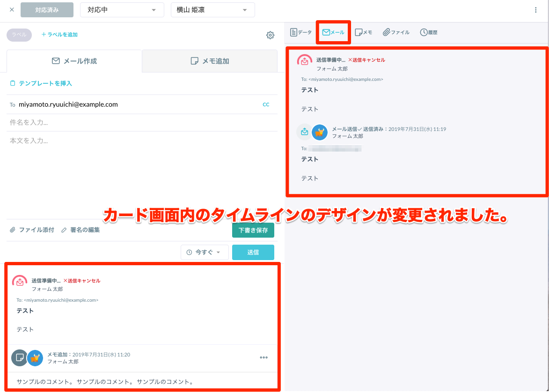The image size is (549, 392).
Task: Open the ファイル tab
Action: (x=396, y=32)
